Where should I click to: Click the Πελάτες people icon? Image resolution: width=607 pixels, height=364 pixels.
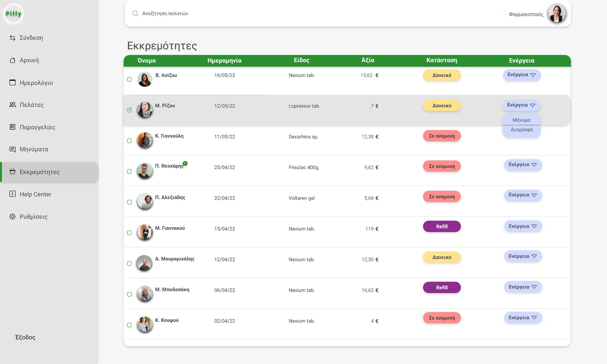point(13,105)
